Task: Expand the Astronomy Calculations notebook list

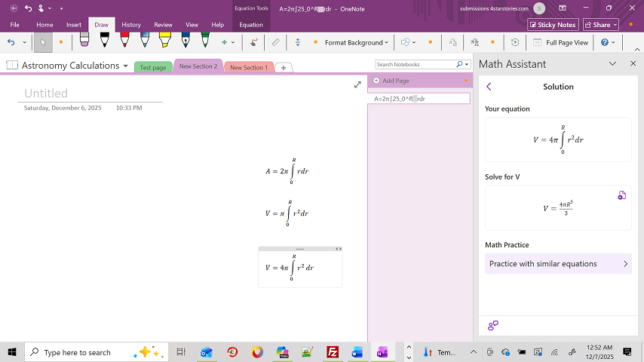Action: (x=125, y=66)
